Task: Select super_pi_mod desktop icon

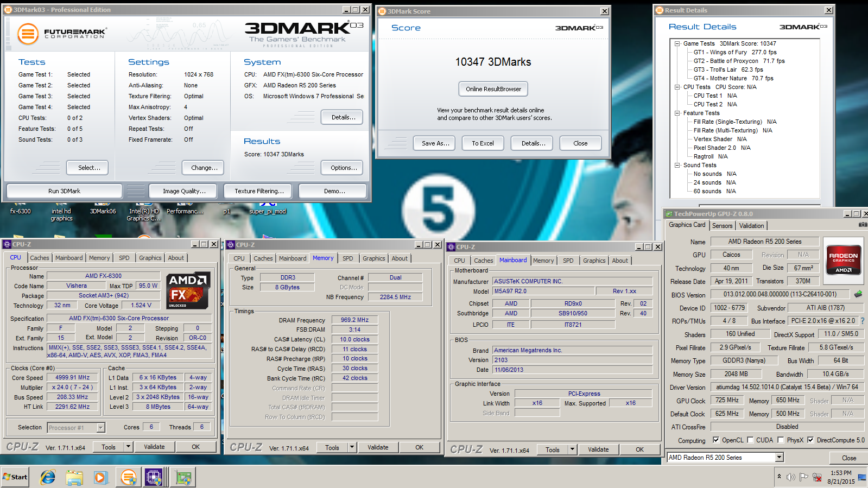Action: coord(267,208)
